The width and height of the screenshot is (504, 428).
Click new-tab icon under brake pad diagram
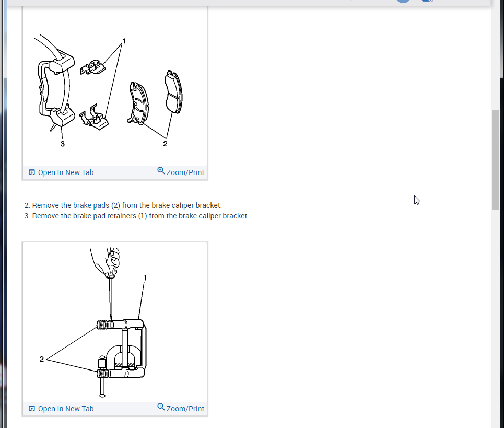[32, 172]
